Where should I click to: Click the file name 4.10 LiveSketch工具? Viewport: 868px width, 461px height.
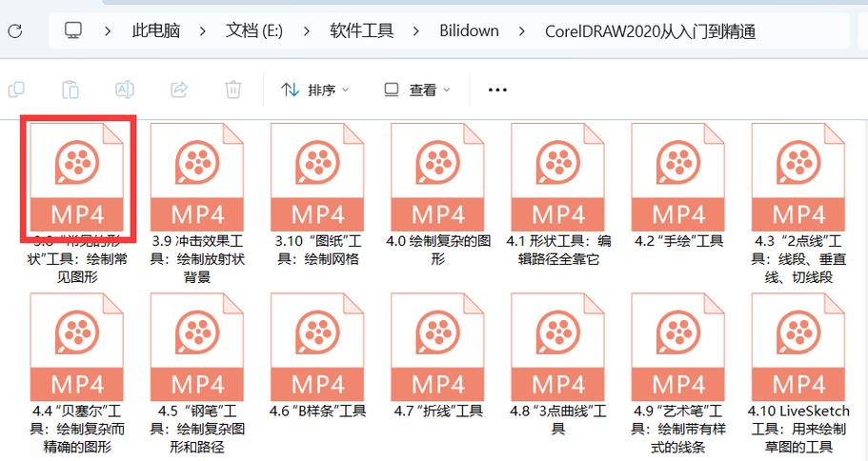click(798, 429)
